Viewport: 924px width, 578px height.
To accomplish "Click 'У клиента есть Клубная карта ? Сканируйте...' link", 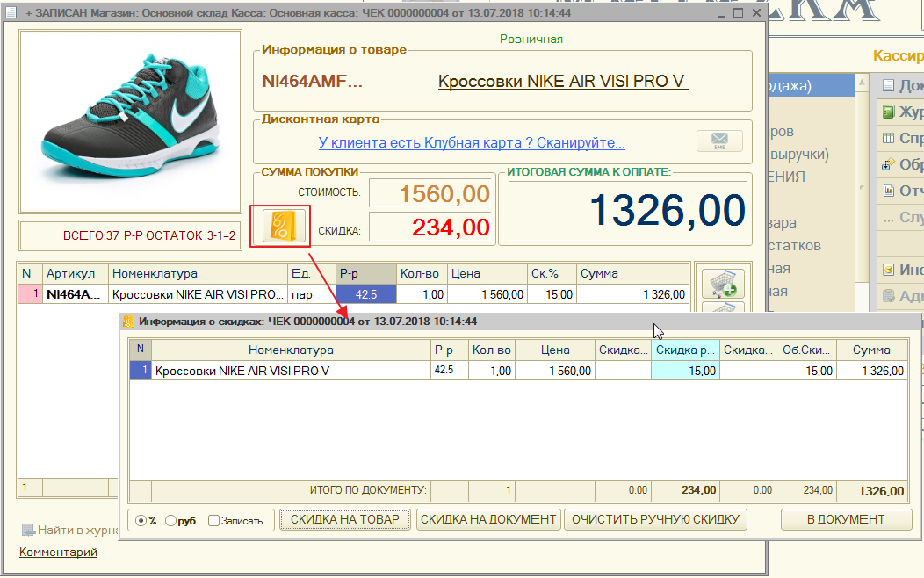I will [472, 142].
